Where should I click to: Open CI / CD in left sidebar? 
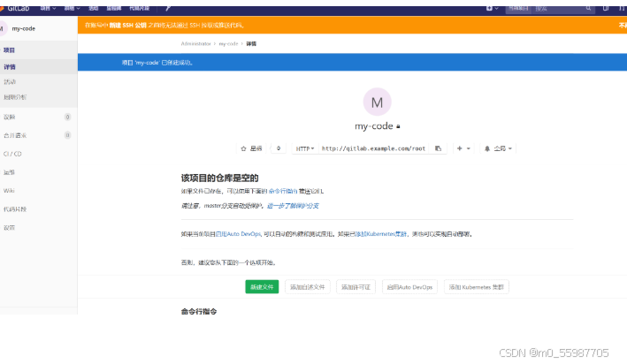12,154
